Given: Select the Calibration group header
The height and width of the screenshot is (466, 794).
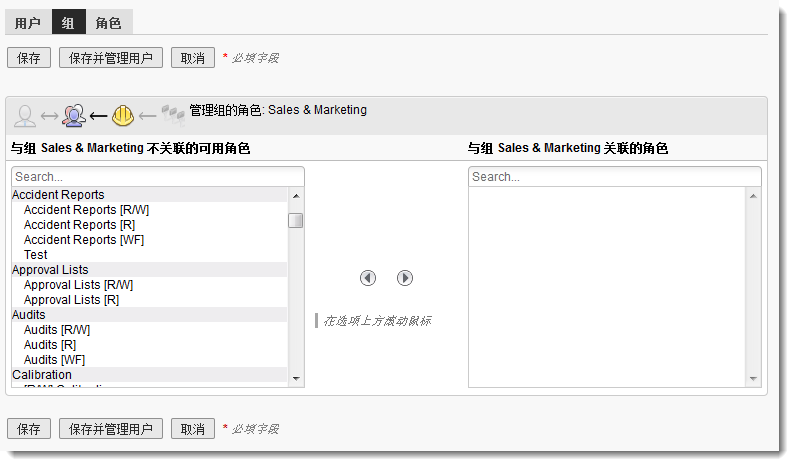Looking at the screenshot, I should point(149,375).
